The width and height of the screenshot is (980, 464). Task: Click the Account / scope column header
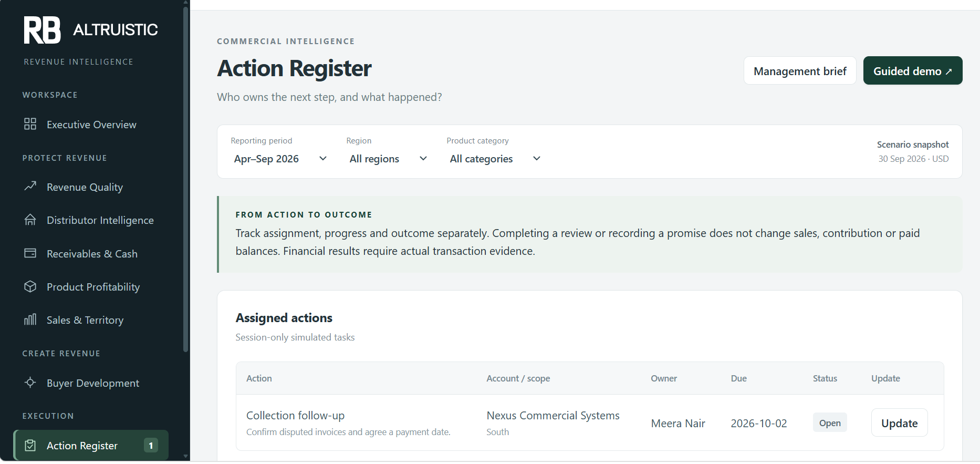(x=518, y=378)
